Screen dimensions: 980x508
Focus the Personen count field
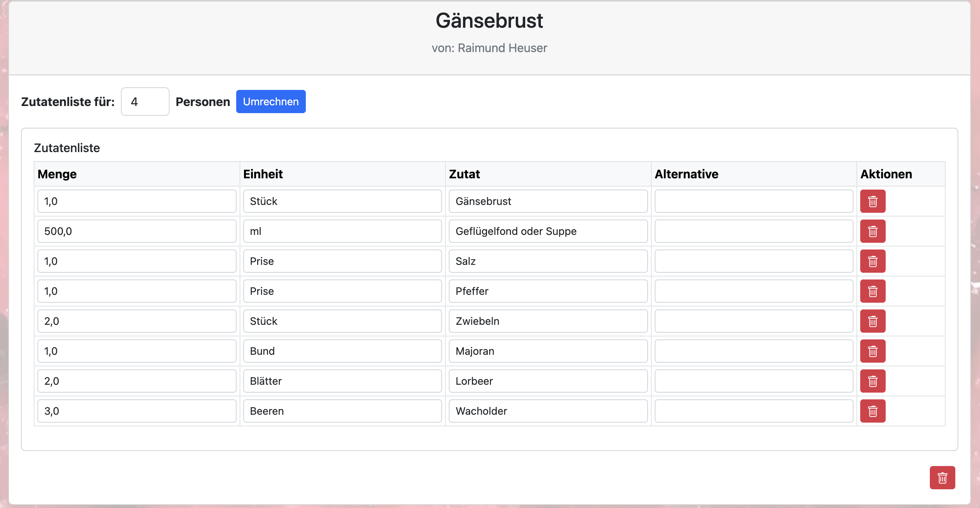pos(145,102)
